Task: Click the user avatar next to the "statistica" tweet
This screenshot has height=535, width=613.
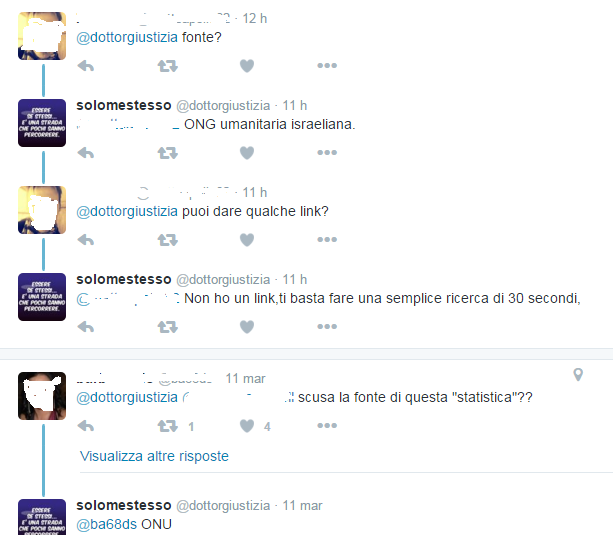Action: click(x=42, y=396)
